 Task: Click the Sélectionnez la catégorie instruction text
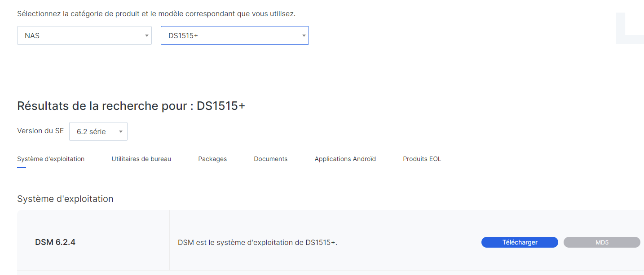tap(156, 13)
